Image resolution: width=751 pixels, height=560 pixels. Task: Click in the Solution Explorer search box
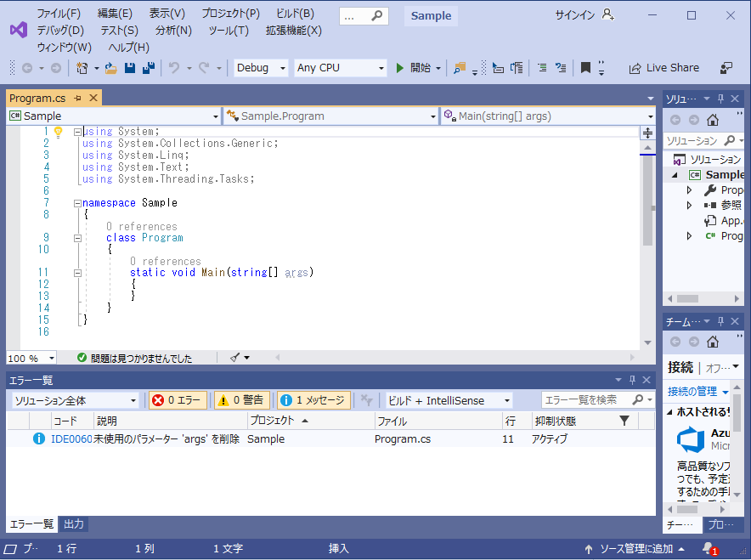click(x=694, y=141)
